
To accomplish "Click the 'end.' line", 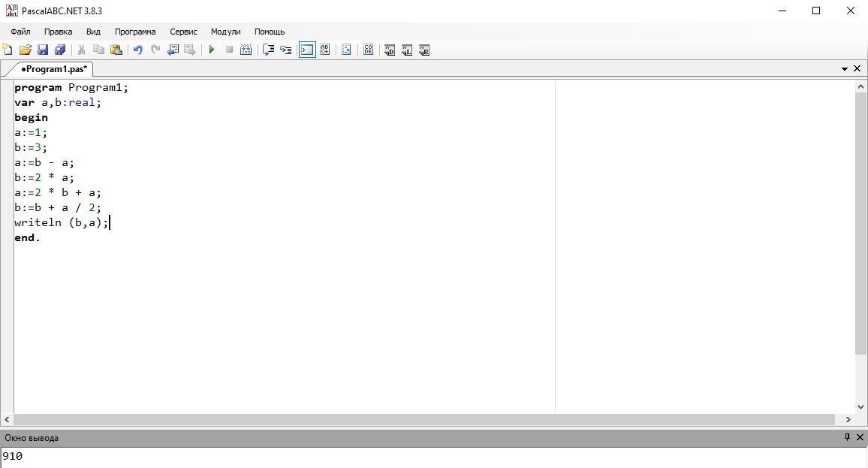I will click(27, 237).
